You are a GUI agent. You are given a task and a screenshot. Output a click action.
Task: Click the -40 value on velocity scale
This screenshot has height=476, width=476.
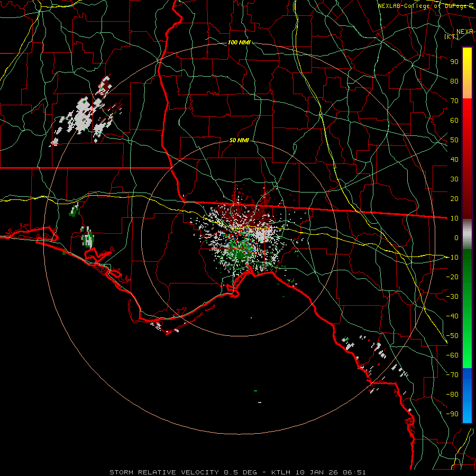(x=452, y=316)
